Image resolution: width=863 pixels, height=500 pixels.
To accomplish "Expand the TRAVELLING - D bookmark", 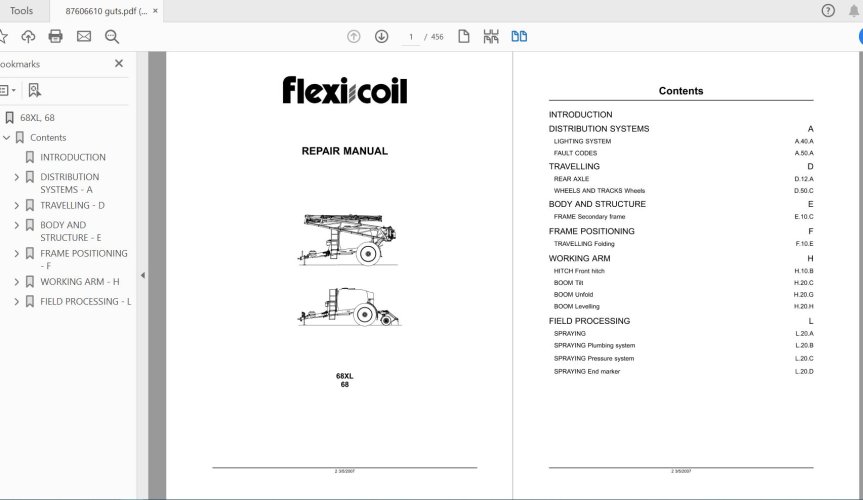I will 17,205.
